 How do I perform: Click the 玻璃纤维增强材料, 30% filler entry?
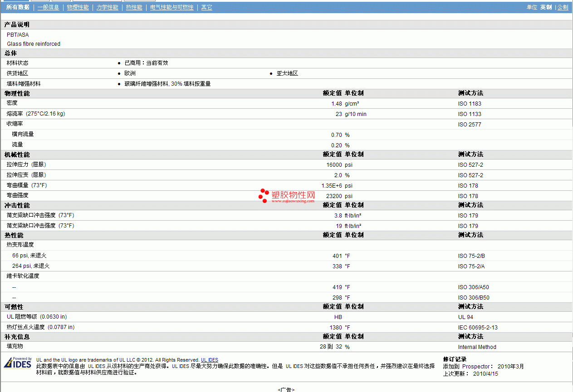(x=167, y=84)
